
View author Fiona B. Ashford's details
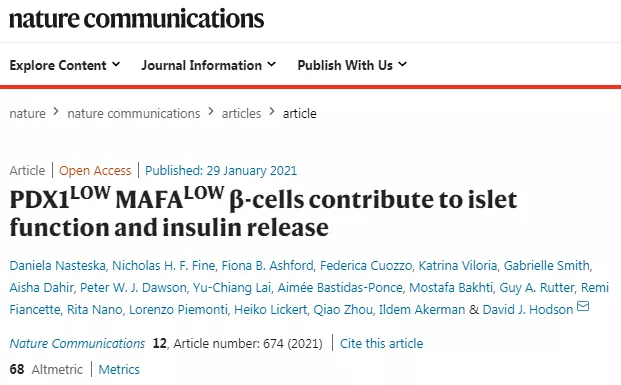(x=267, y=265)
